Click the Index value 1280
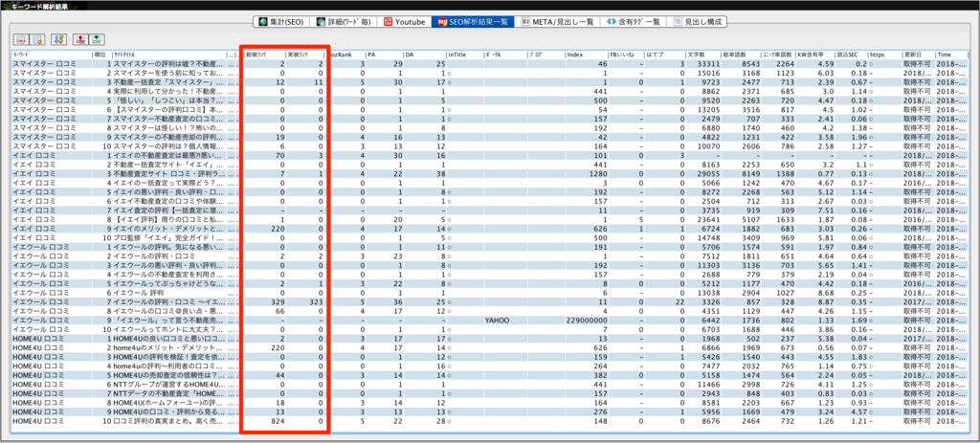The height and width of the screenshot is (443, 980). (598, 173)
